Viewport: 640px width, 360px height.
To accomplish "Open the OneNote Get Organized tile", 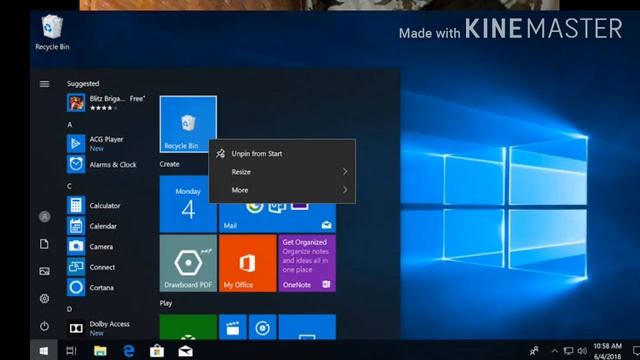I will pos(307,263).
